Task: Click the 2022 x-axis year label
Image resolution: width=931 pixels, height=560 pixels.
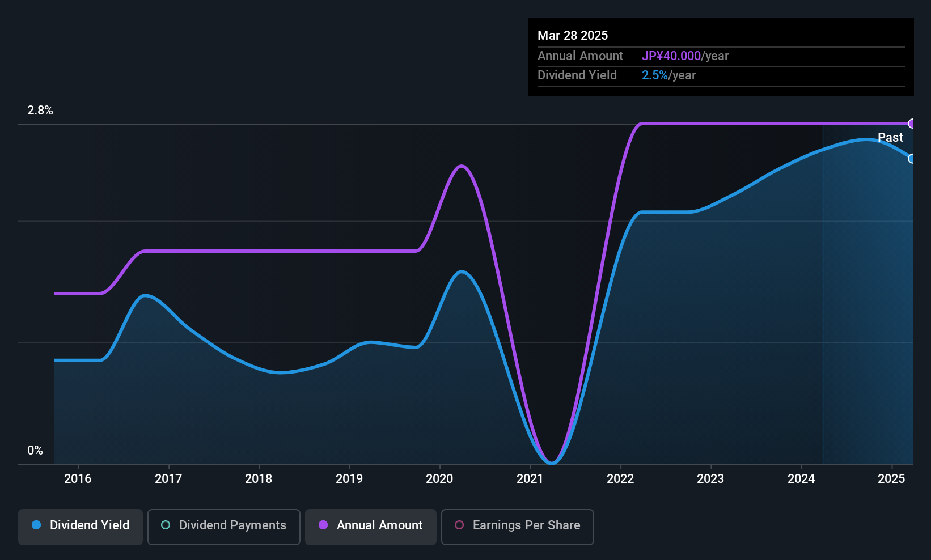Action: (620, 478)
